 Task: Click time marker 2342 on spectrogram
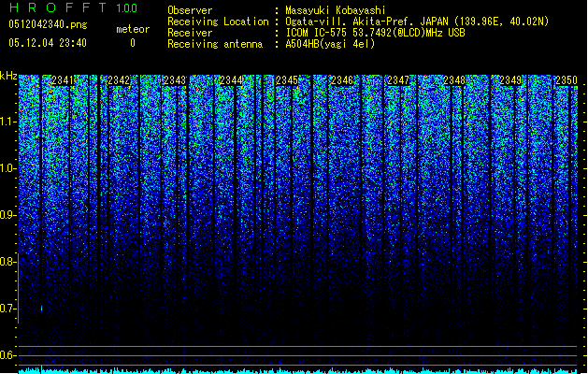tap(119, 80)
